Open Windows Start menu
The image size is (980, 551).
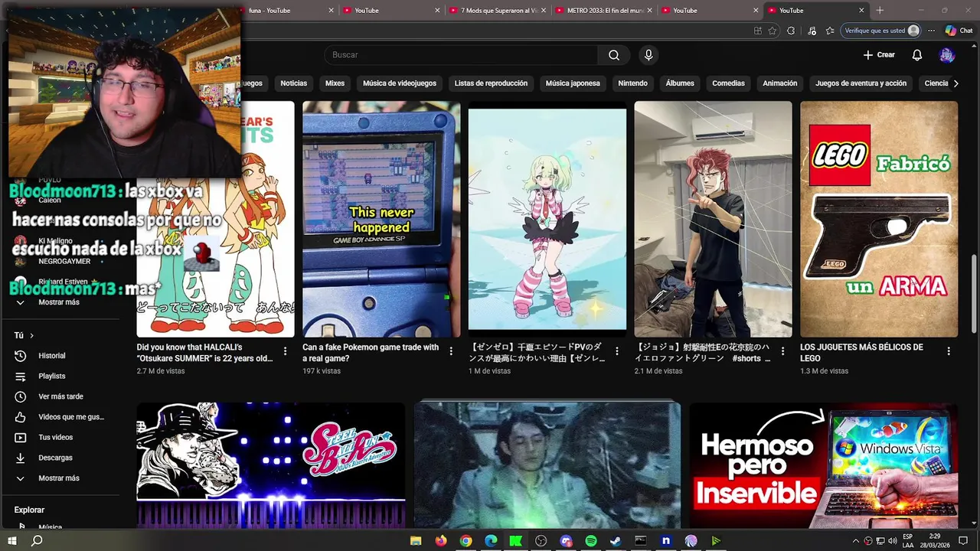pyautogui.click(x=12, y=541)
